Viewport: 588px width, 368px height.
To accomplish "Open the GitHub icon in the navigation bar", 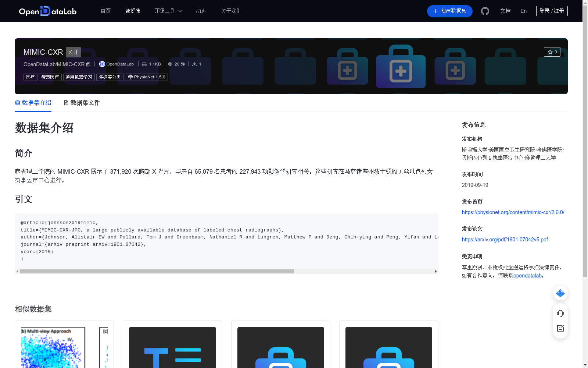I will click(485, 11).
